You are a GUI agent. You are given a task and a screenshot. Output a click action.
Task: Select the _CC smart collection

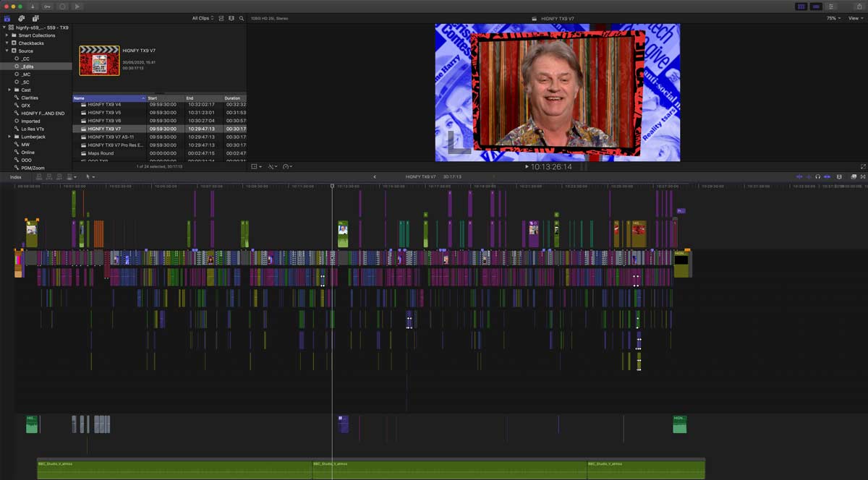pos(36,59)
